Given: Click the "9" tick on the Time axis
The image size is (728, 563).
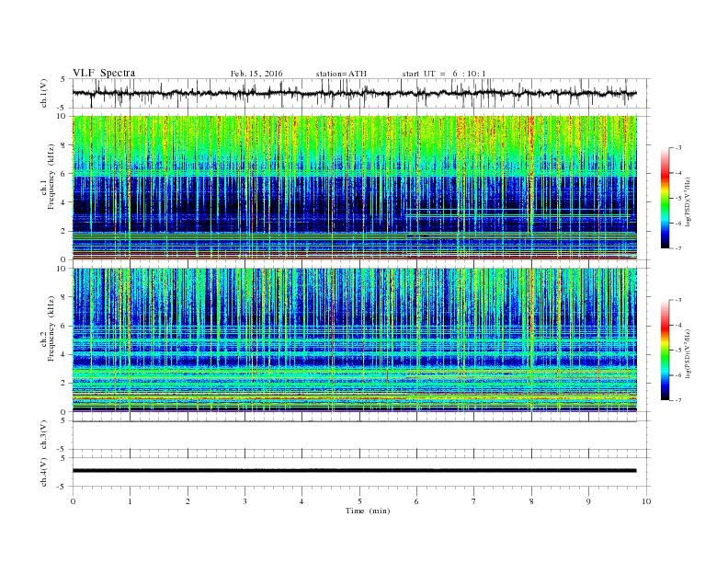Looking at the screenshot, I should pos(588,501).
